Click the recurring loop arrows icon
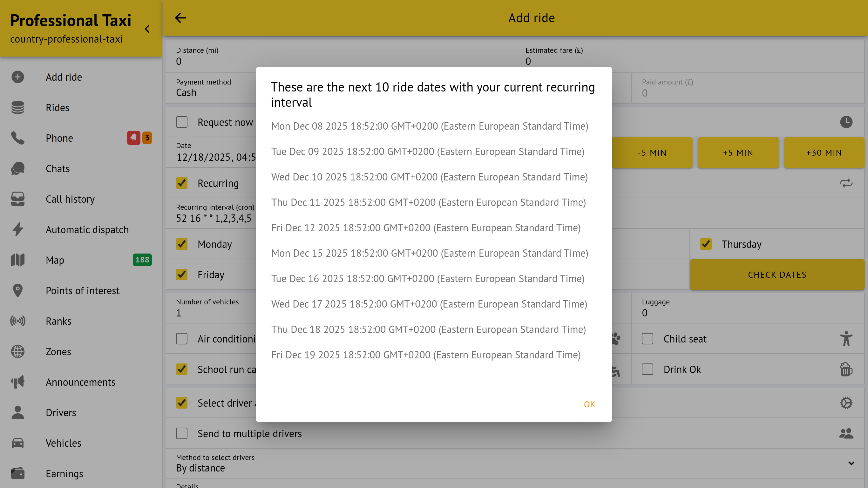The image size is (868, 488). click(x=846, y=183)
